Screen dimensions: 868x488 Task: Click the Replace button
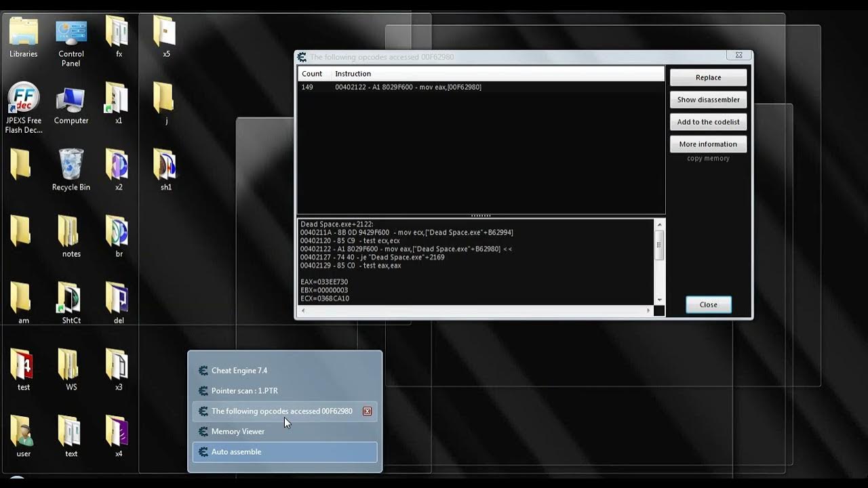pyautogui.click(x=708, y=77)
